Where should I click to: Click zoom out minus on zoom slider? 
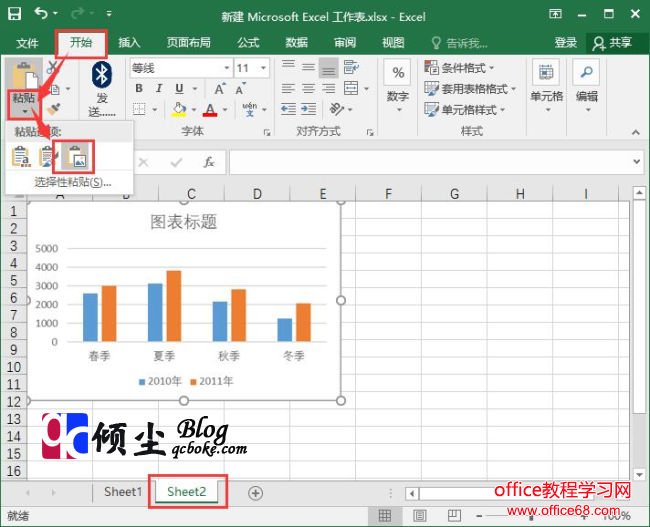click(479, 516)
